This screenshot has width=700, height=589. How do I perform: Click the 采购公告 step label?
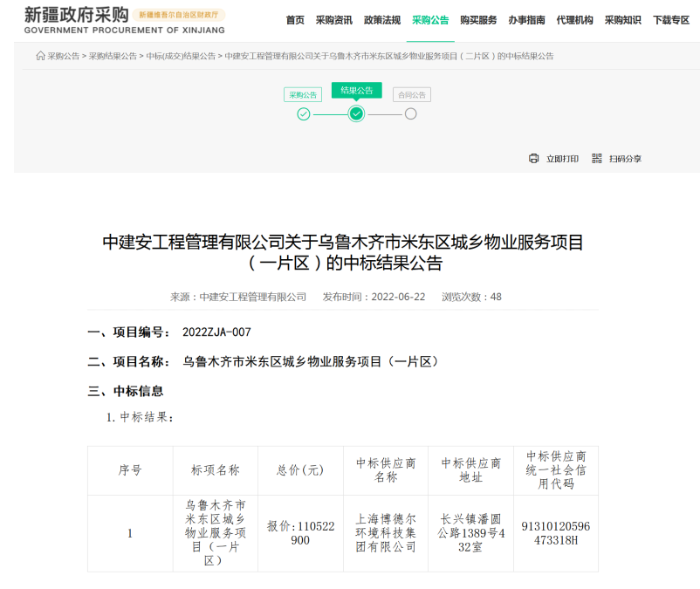pyautogui.click(x=303, y=95)
